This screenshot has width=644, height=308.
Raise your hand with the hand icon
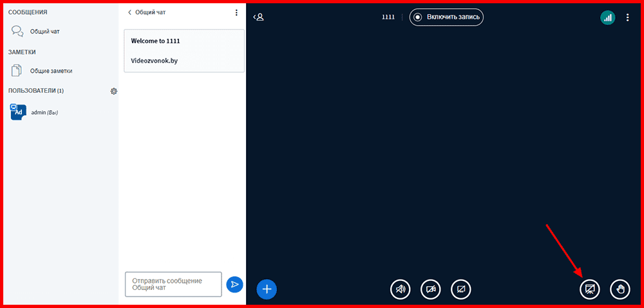[x=620, y=289]
